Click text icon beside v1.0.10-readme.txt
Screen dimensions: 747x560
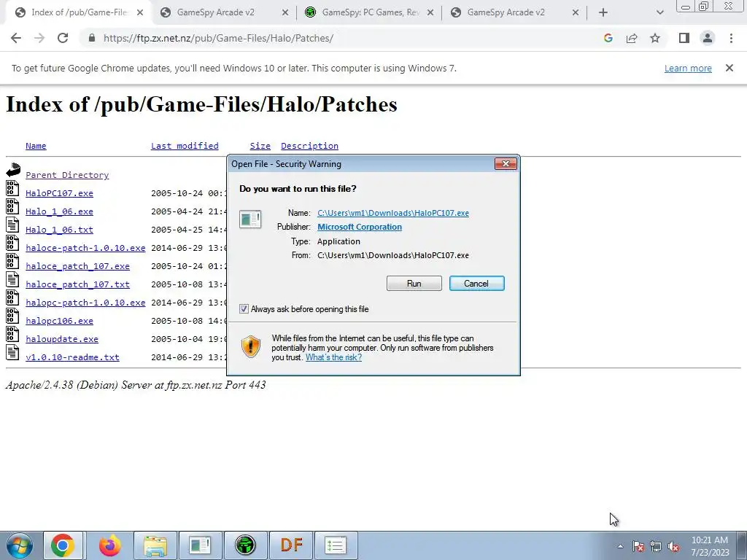pos(12,352)
